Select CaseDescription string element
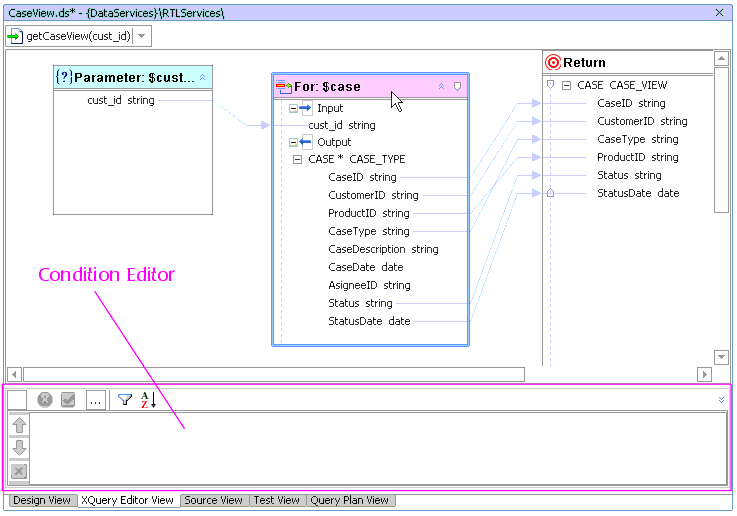 click(x=383, y=249)
